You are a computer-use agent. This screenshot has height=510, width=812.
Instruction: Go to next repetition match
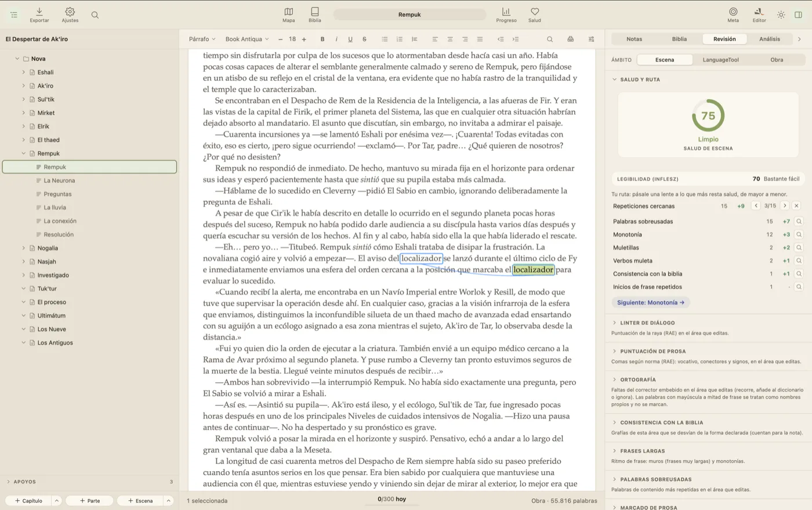point(785,206)
